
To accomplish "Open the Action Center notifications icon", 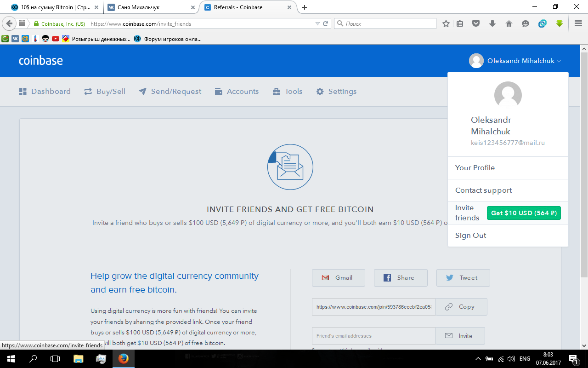I will (x=573, y=359).
